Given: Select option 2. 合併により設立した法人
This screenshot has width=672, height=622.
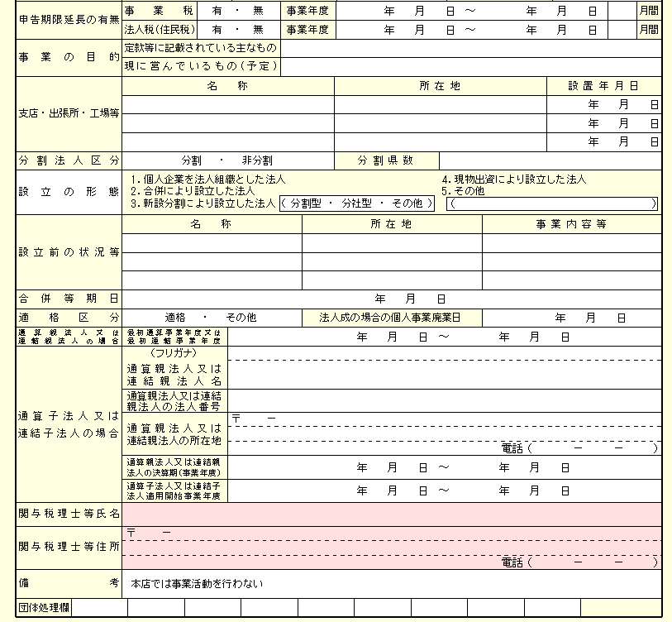Looking at the screenshot, I should (193, 191).
